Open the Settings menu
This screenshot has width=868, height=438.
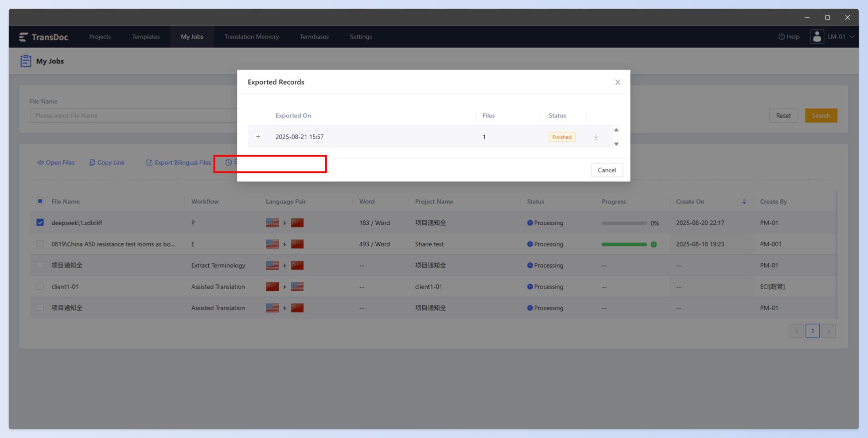tap(361, 37)
